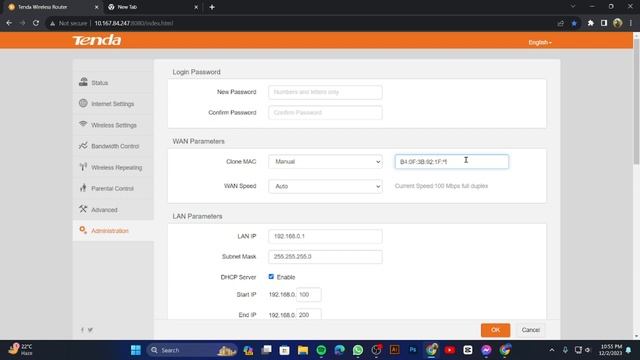Open CapCut from the taskbar
This screenshot has height=360, width=640.
(468, 350)
